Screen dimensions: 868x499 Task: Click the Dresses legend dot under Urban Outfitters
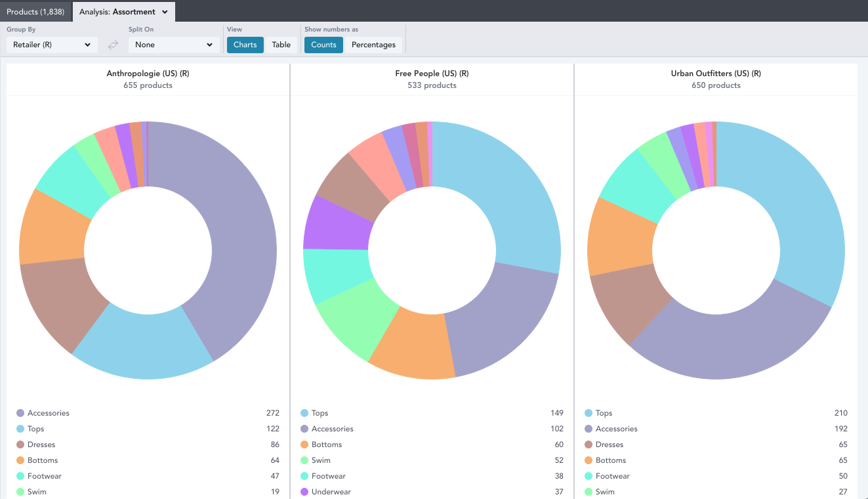point(589,445)
